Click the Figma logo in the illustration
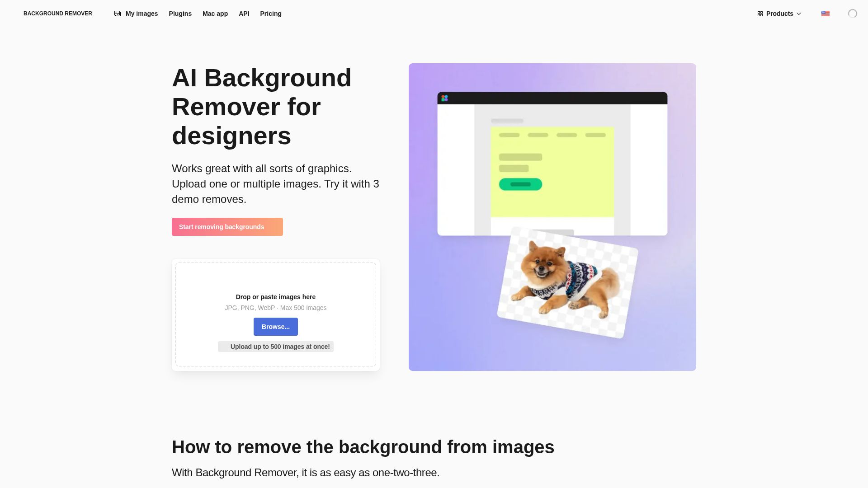868x488 pixels. pyautogui.click(x=444, y=98)
